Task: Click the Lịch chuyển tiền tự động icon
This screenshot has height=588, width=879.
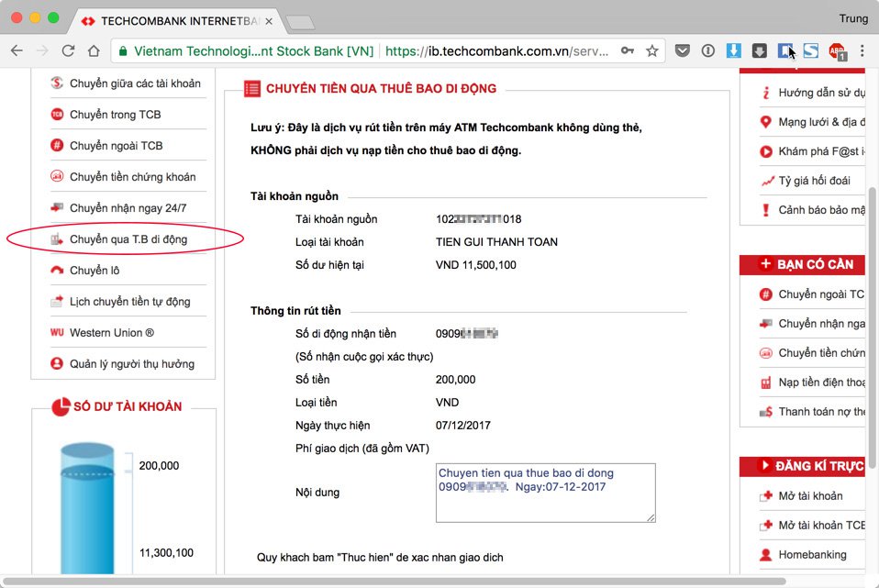Action: coord(57,301)
